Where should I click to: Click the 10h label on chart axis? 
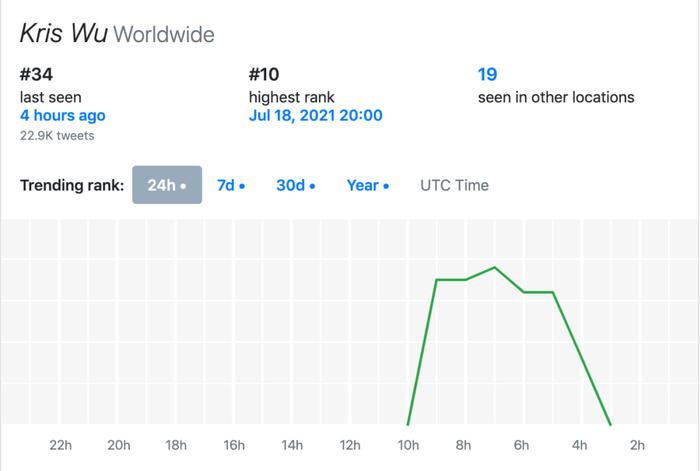408,445
